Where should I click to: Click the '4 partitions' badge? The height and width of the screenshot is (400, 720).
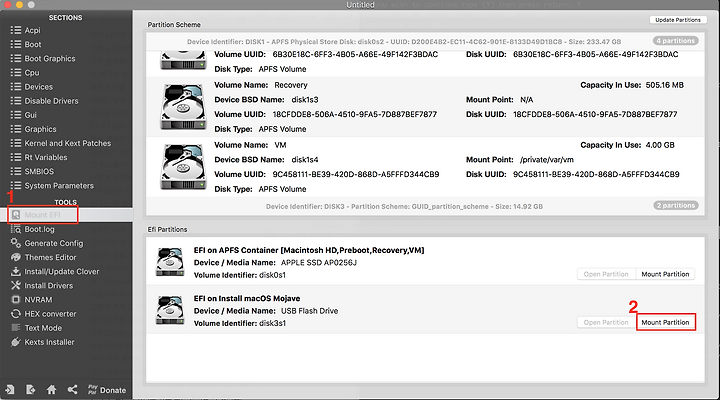click(675, 41)
